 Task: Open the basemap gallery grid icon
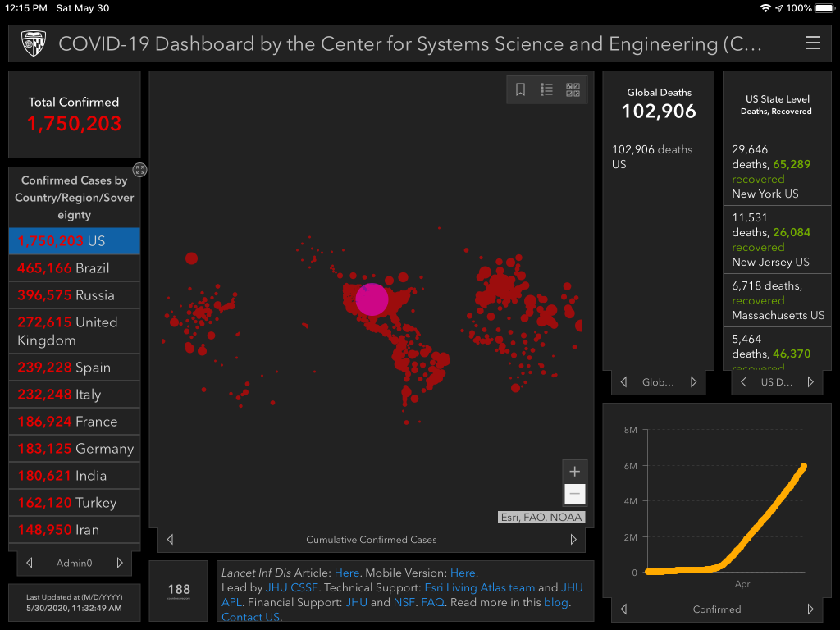(x=573, y=90)
